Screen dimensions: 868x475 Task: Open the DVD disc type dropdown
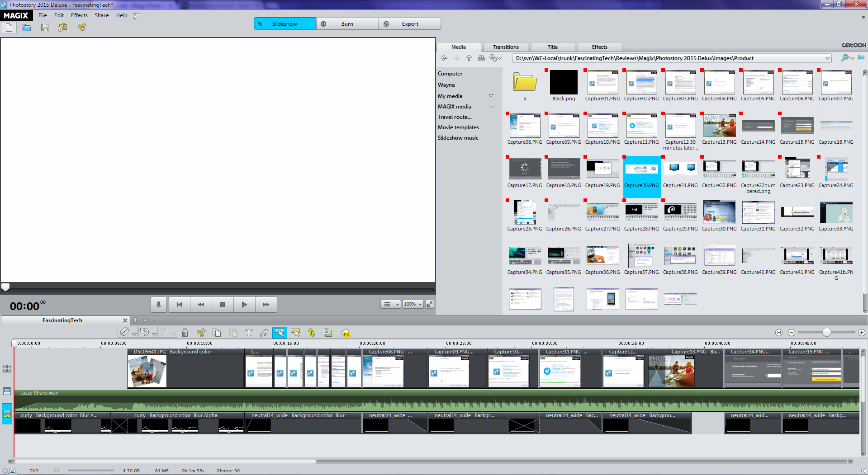(57, 470)
